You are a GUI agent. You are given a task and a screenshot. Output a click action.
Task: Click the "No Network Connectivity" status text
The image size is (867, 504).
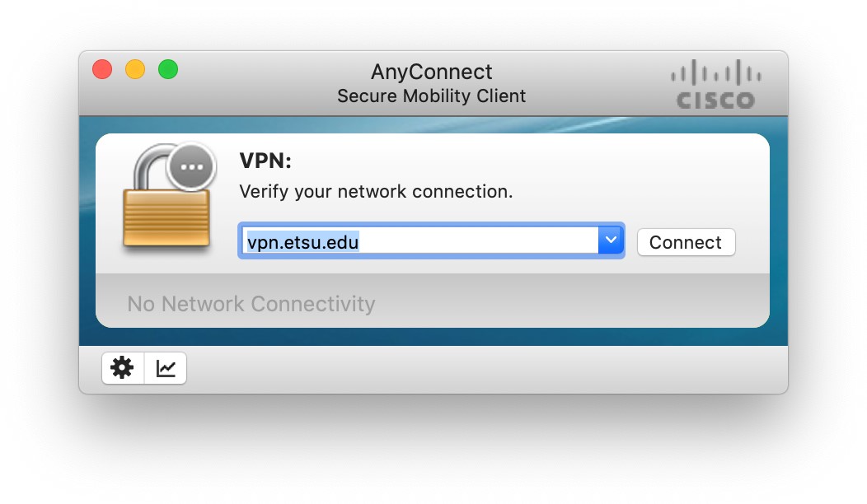coord(251,304)
